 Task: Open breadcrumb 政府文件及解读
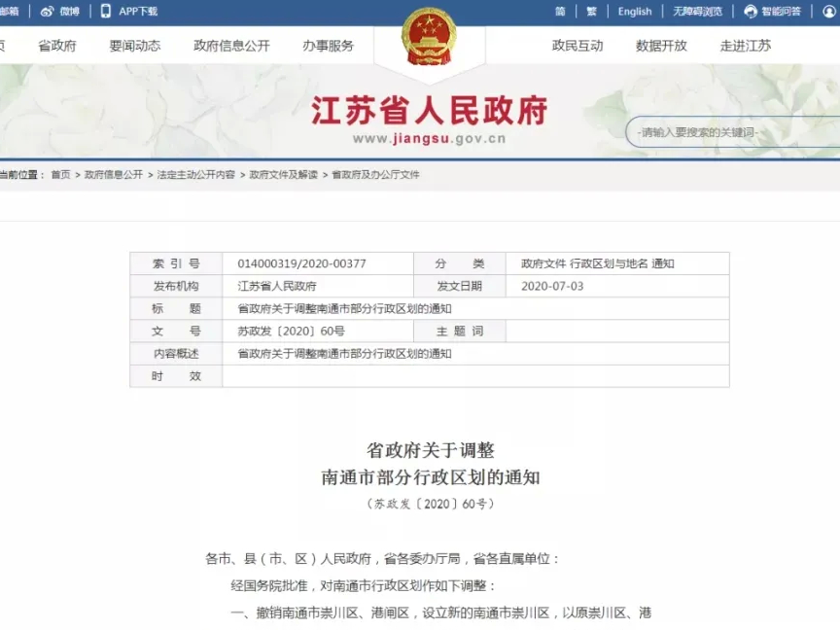point(283,175)
